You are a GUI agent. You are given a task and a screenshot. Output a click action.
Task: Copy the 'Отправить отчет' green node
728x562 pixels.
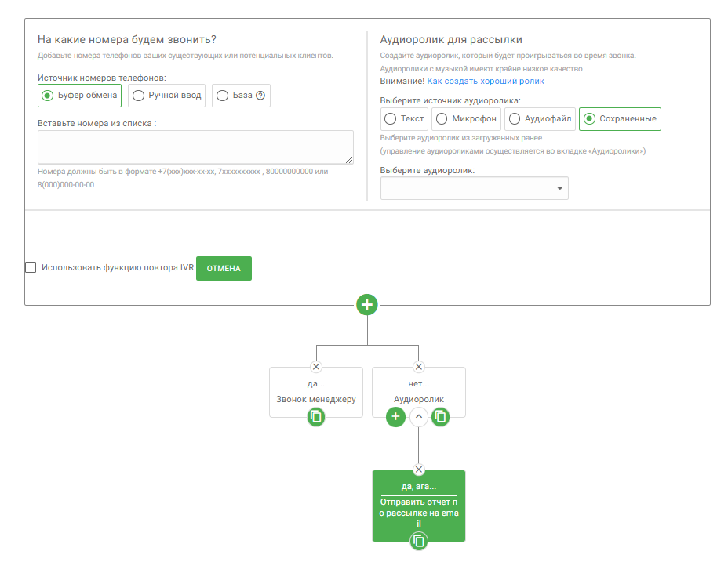pyautogui.click(x=419, y=541)
